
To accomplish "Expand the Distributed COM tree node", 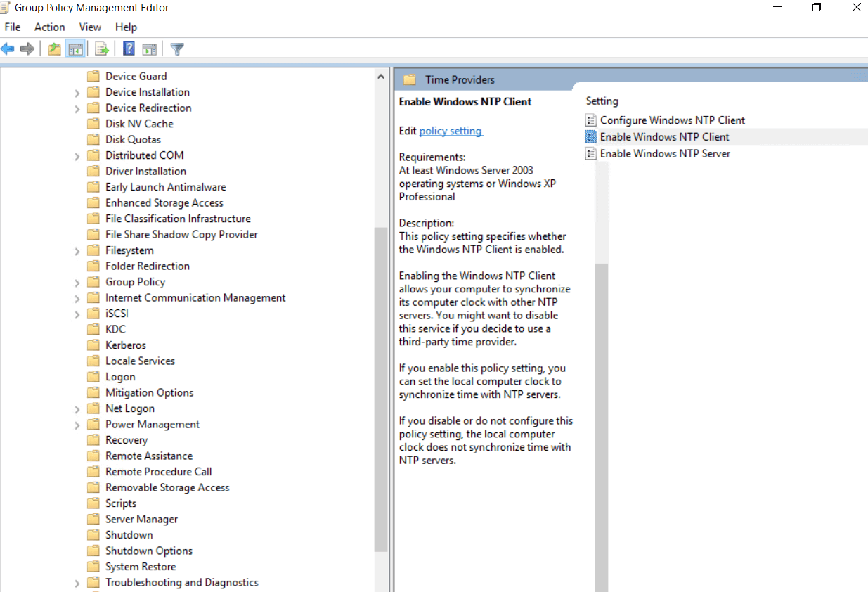I will (77, 156).
